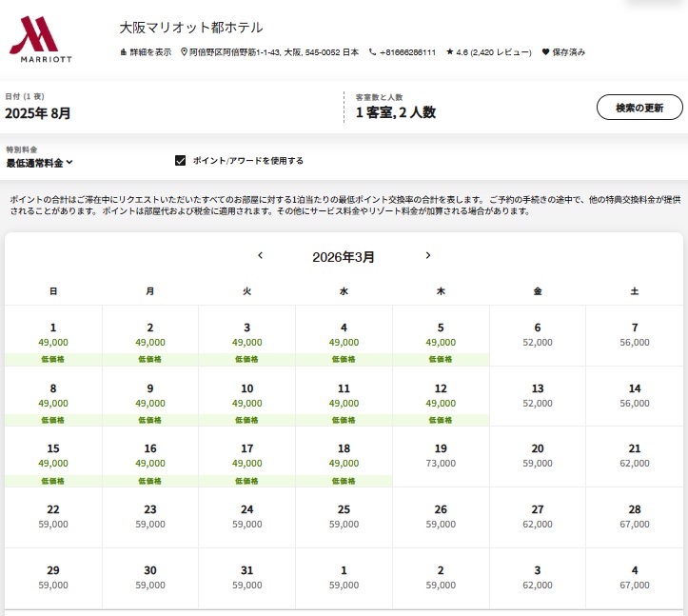Click the map pin address icon

184,51
